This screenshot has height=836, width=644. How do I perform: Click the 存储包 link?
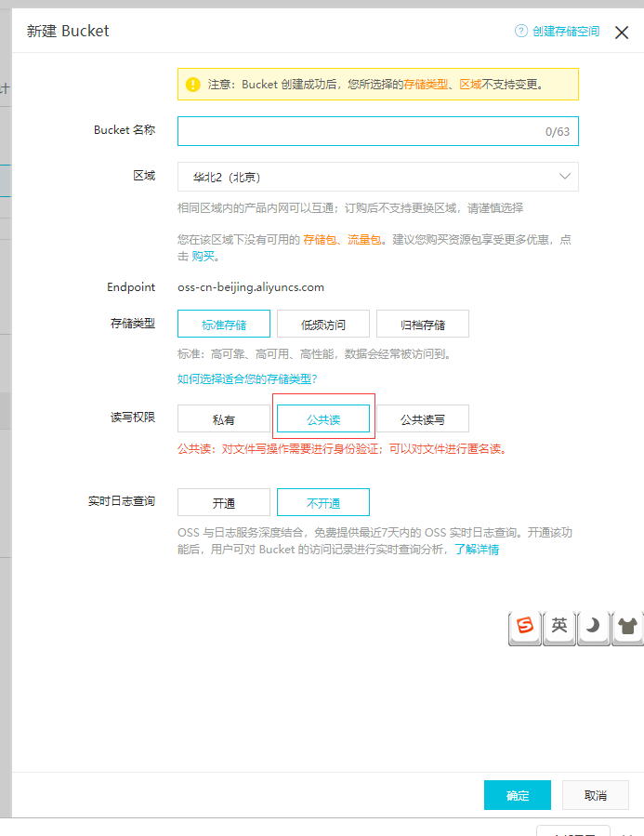pos(320,239)
